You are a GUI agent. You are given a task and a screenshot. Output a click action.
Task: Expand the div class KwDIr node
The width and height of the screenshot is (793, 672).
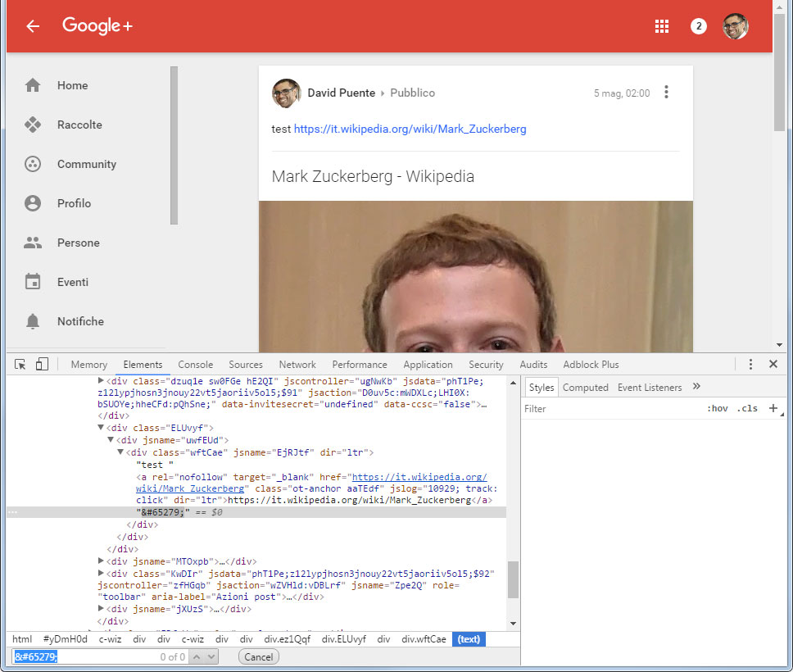[x=101, y=573]
